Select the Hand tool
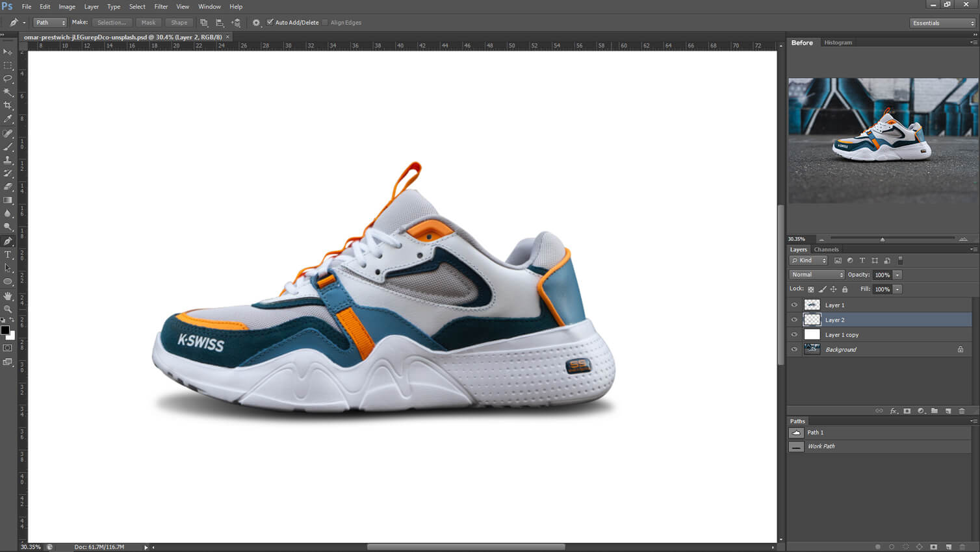This screenshot has width=980, height=552. click(x=8, y=296)
